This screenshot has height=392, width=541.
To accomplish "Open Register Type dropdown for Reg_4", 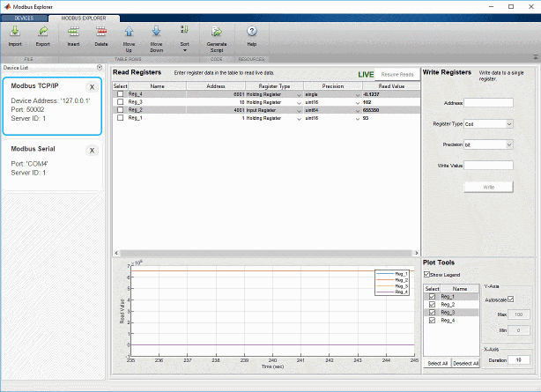I will click(x=299, y=94).
